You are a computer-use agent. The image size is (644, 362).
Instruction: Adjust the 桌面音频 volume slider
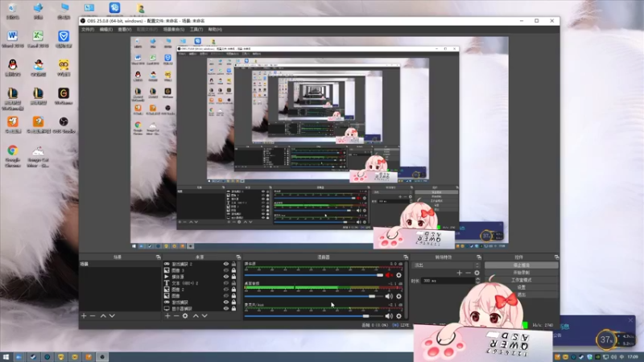click(314, 296)
